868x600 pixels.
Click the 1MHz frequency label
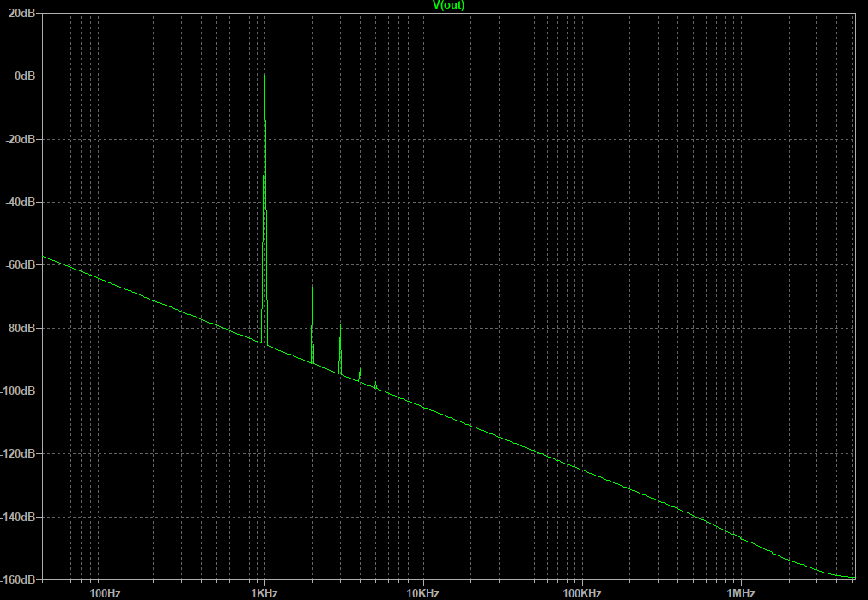(741, 593)
